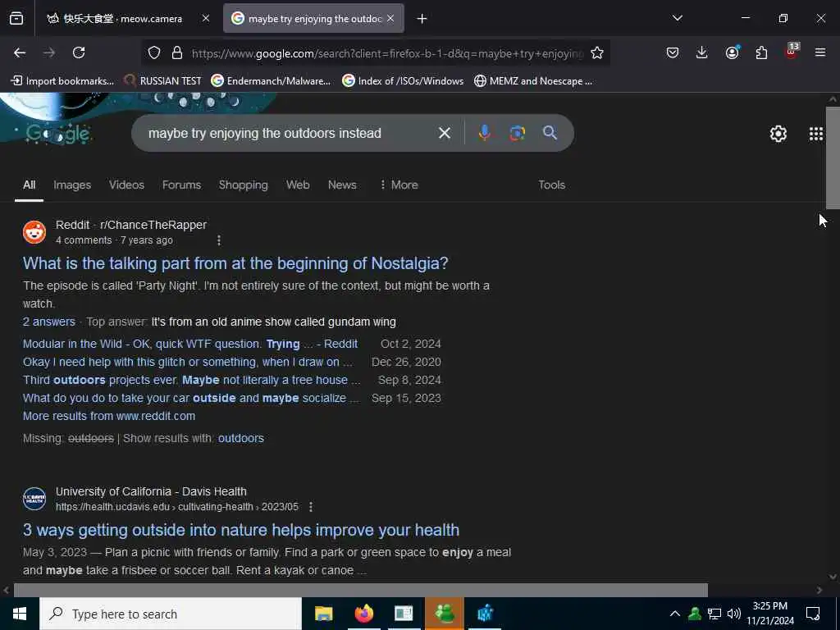Expand the More search filters menu
Image resolution: width=840 pixels, height=630 pixels.
coord(399,185)
